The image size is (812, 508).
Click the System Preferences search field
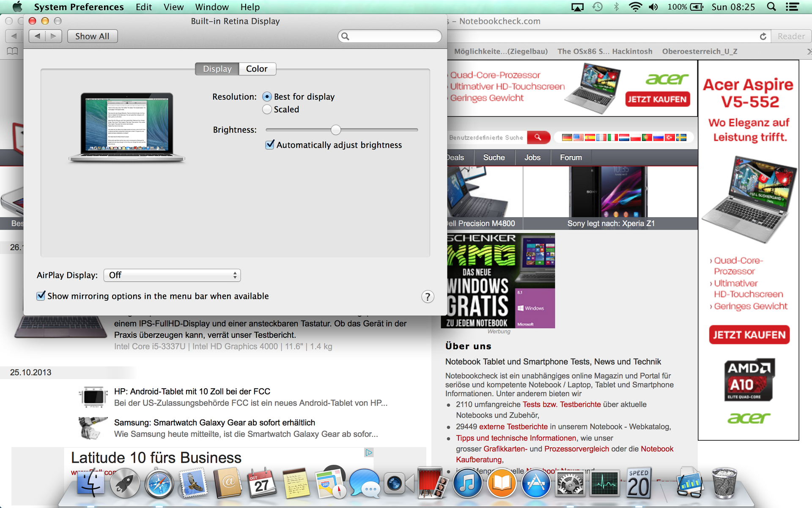point(390,36)
